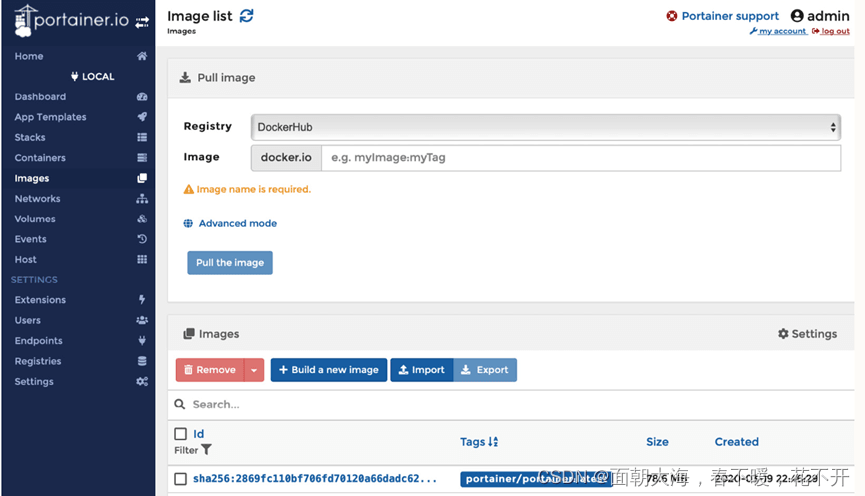The height and width of the screenshot is (496, 865).
Task: Open Containers in the sidebar
Action: [40, 158]
